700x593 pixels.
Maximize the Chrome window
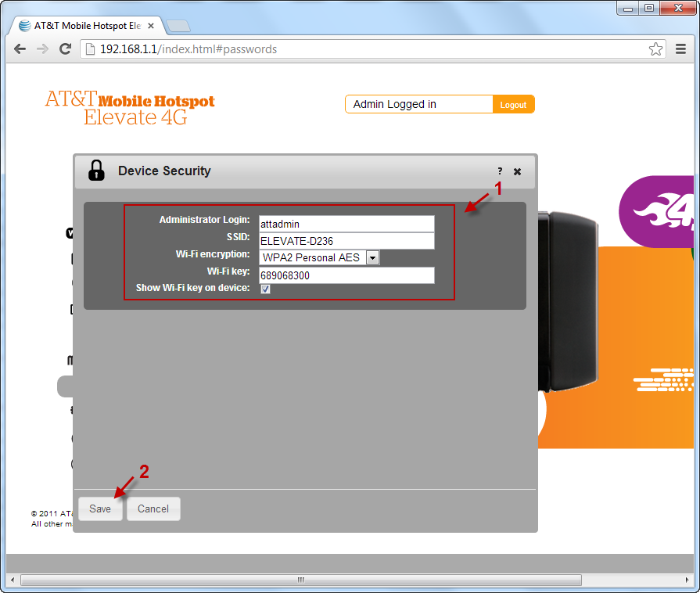[x=649, y=9]
